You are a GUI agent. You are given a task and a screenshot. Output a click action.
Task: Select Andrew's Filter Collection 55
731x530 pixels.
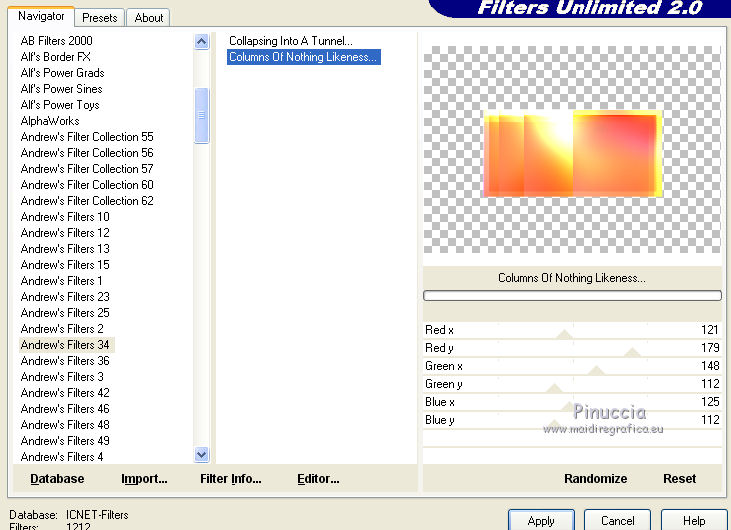click(87, 137)
